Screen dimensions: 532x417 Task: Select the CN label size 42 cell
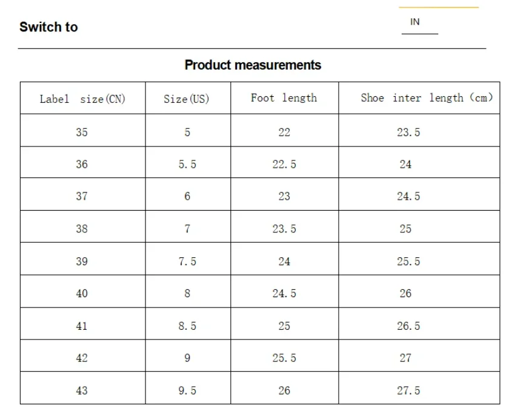pos(82,358)
